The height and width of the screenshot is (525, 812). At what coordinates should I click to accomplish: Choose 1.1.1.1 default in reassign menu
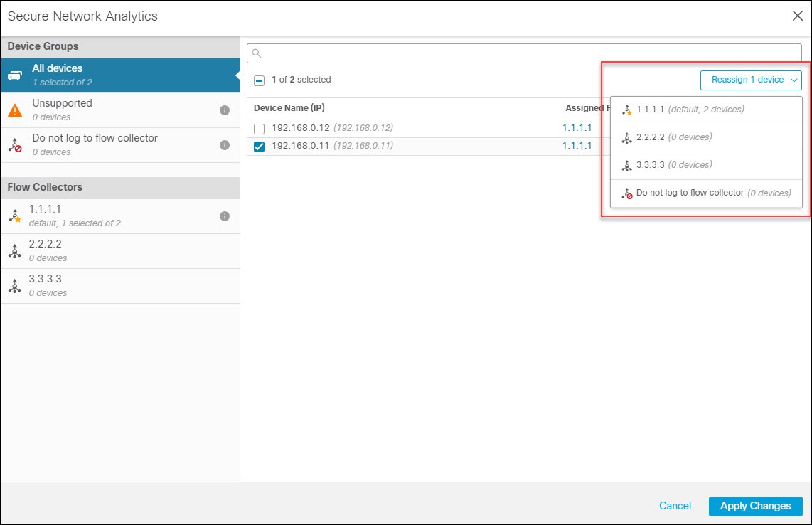(706, 110)
